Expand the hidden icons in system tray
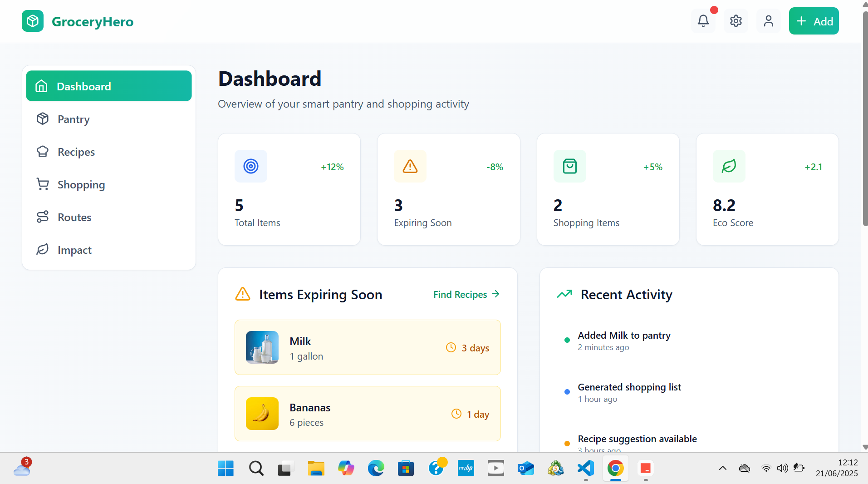This screenshot has width=868, height=484. pos(722,469)
